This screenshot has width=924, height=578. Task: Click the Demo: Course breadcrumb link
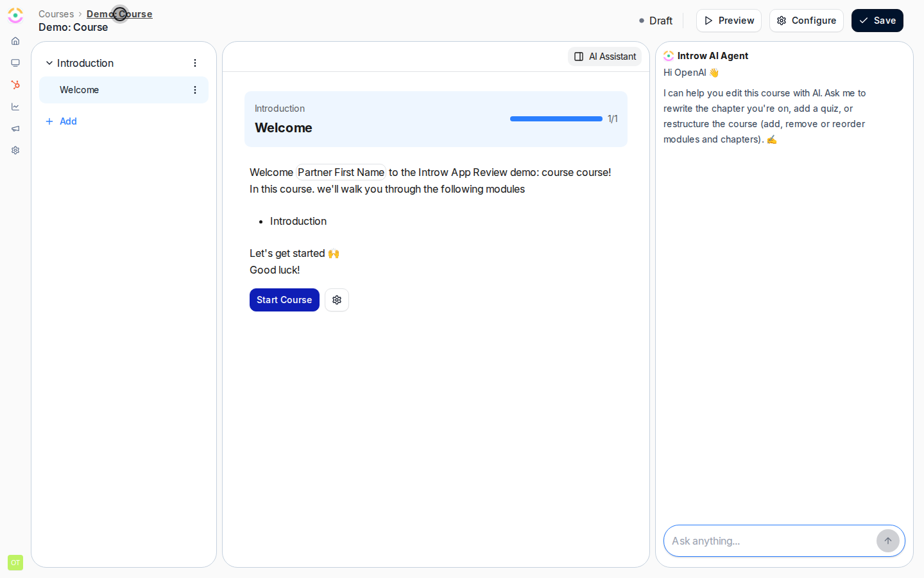pos(119,14)
